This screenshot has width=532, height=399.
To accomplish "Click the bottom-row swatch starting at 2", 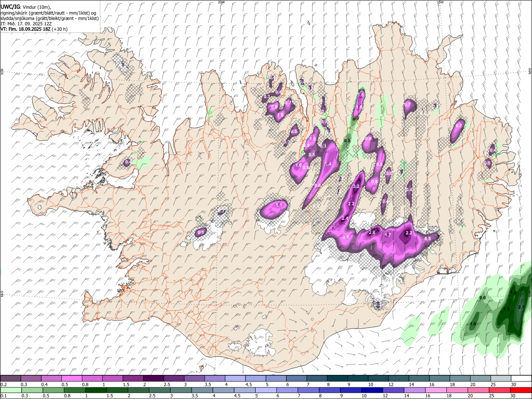I will (138, 390).
